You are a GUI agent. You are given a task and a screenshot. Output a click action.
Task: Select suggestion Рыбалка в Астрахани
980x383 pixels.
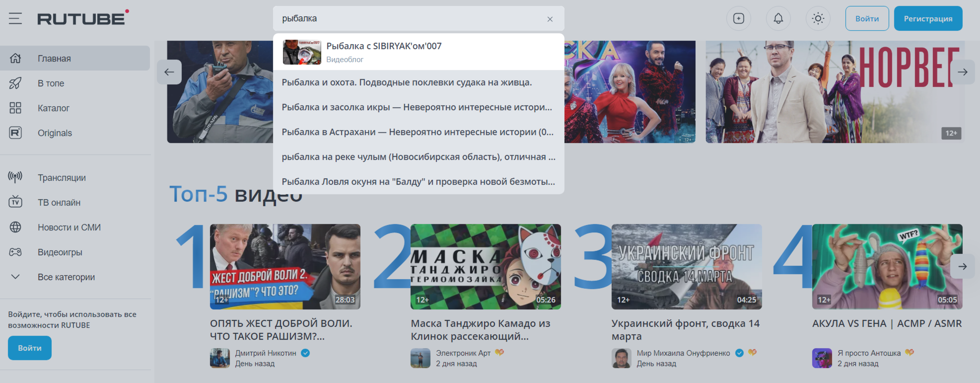click(x=419, y=132)
